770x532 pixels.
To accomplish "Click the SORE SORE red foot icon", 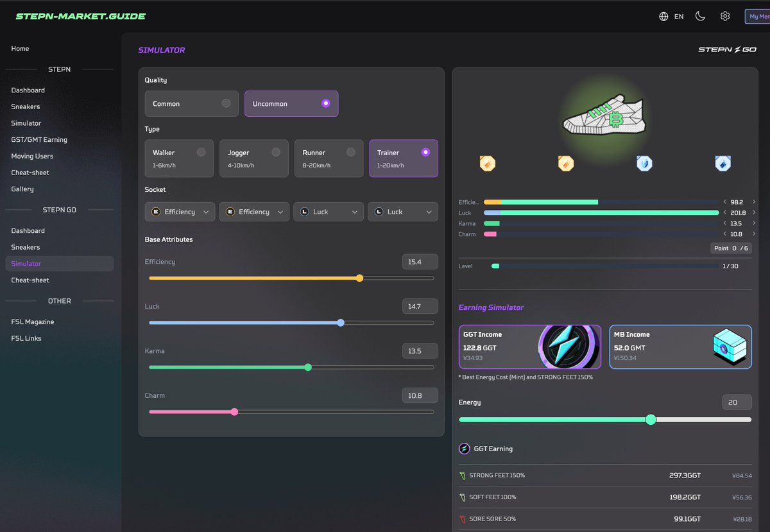I will [462, 519].
